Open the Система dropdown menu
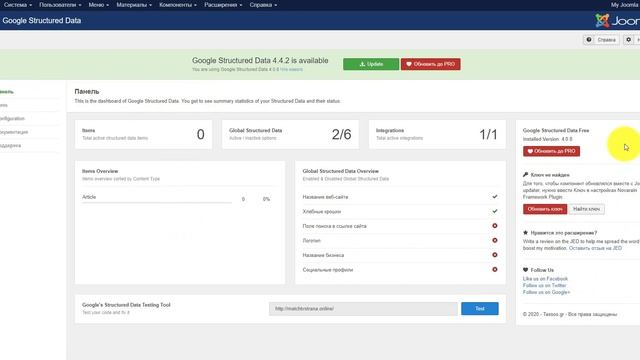The image size is (640, 360). (18, 5)
